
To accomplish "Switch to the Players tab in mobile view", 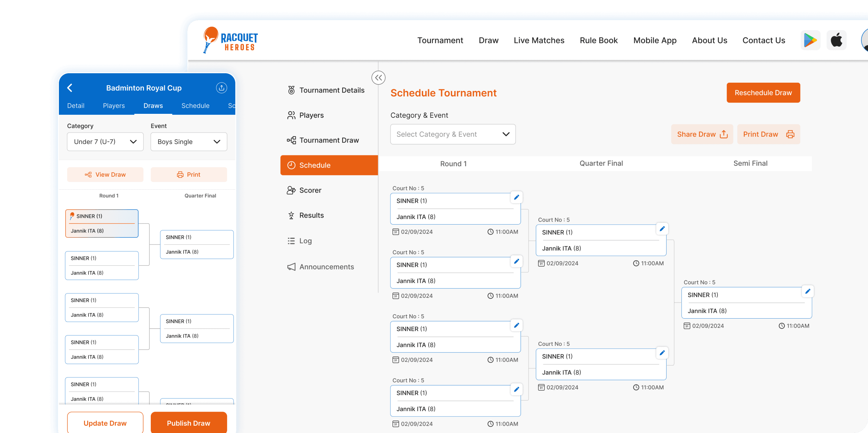I will (x=114, y=106).
